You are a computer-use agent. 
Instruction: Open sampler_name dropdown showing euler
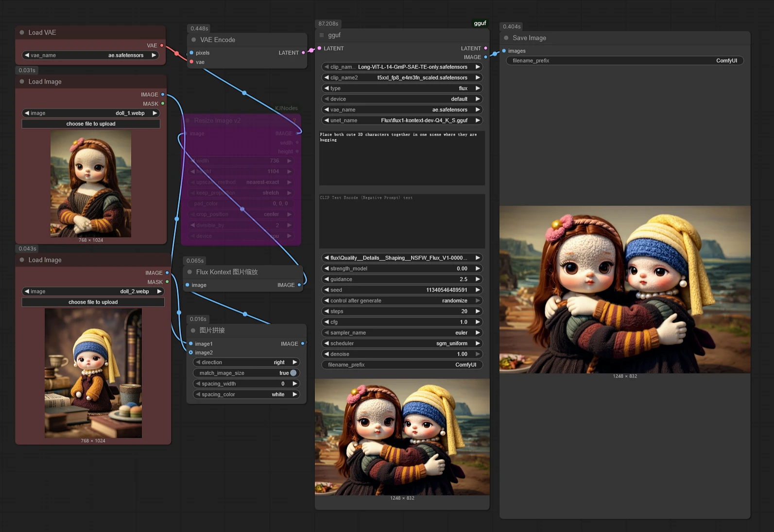click(402, 333)
